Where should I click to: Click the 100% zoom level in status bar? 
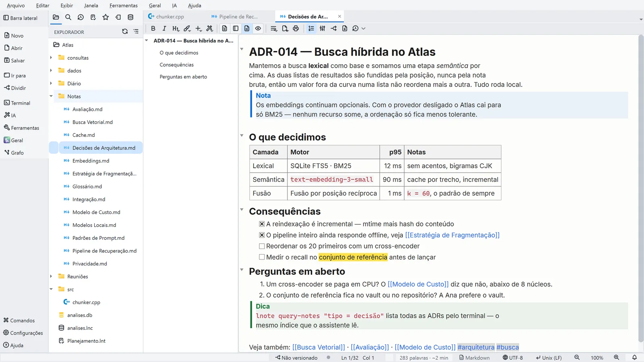point(597,358)
